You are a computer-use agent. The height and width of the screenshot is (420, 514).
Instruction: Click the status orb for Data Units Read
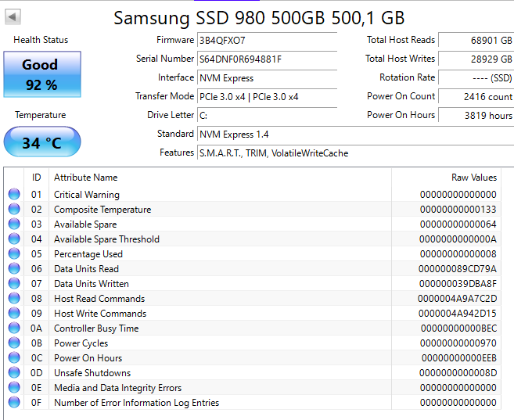click(14, 268)
